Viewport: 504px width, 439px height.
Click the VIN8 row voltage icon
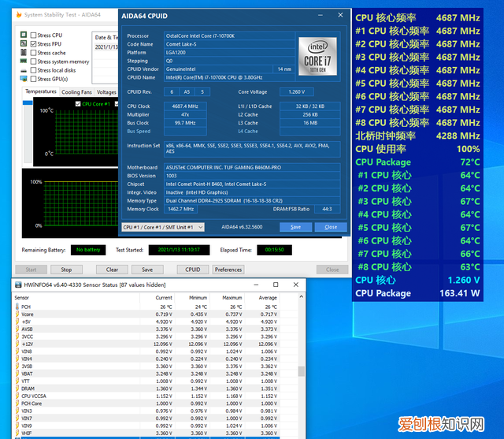tap(17, 351)
